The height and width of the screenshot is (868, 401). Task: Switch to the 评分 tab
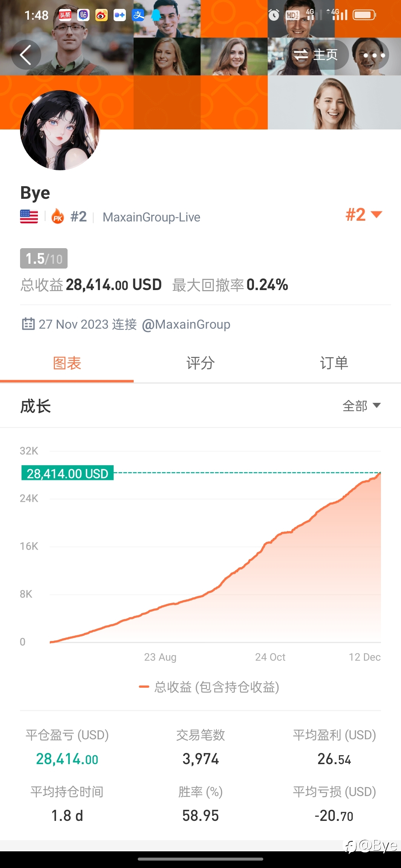pos(200,363)
